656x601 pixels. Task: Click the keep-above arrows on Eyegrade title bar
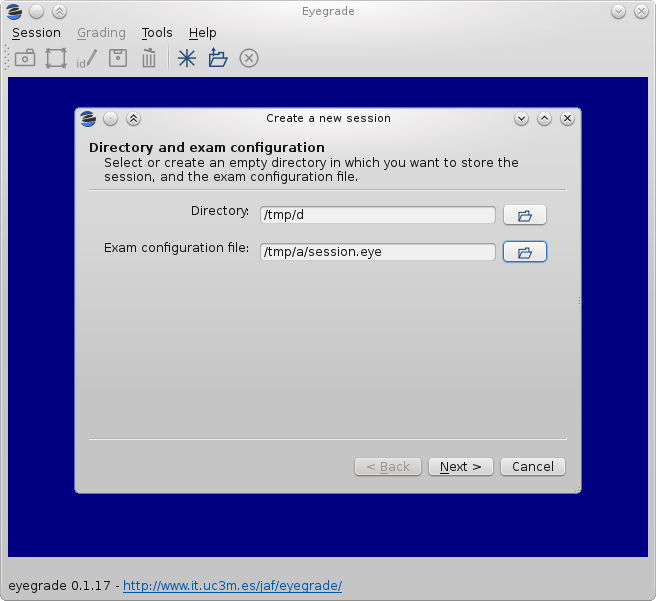click(x=59, y=12)
